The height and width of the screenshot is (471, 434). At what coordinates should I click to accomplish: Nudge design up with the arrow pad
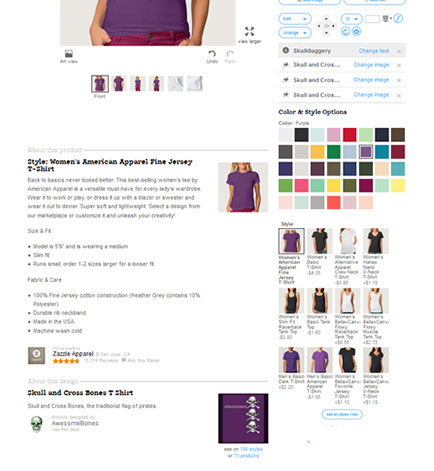(x=326, y=19)
